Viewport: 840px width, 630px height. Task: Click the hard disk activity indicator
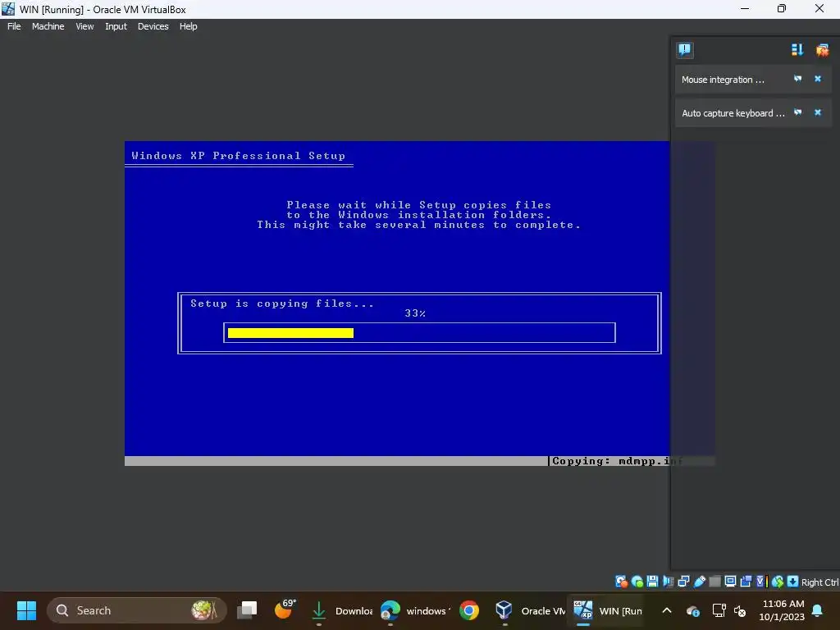[x=622, y=582]
